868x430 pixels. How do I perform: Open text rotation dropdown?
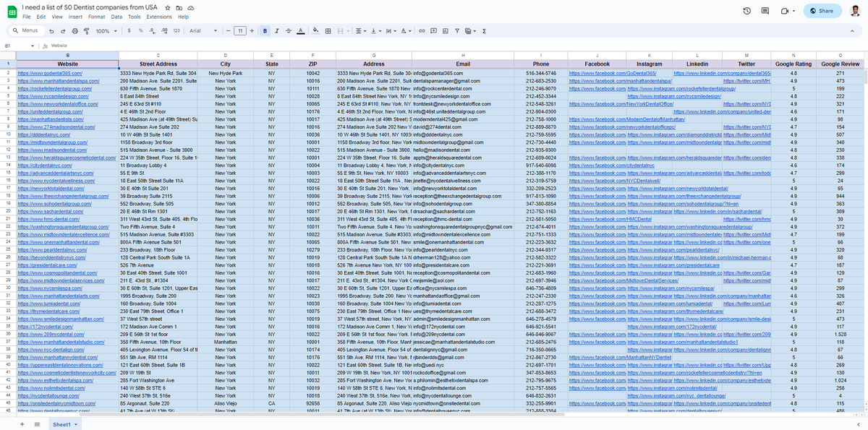point(407,31)
